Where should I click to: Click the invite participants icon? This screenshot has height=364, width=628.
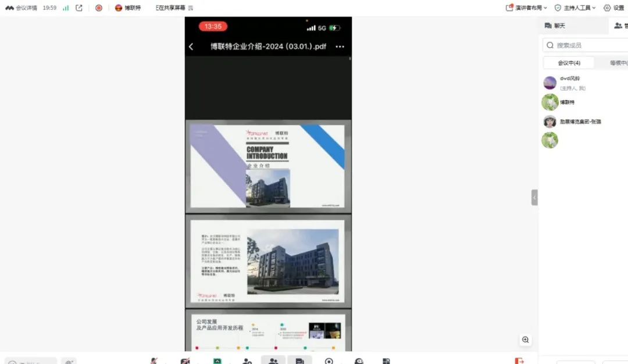[247, 361]
